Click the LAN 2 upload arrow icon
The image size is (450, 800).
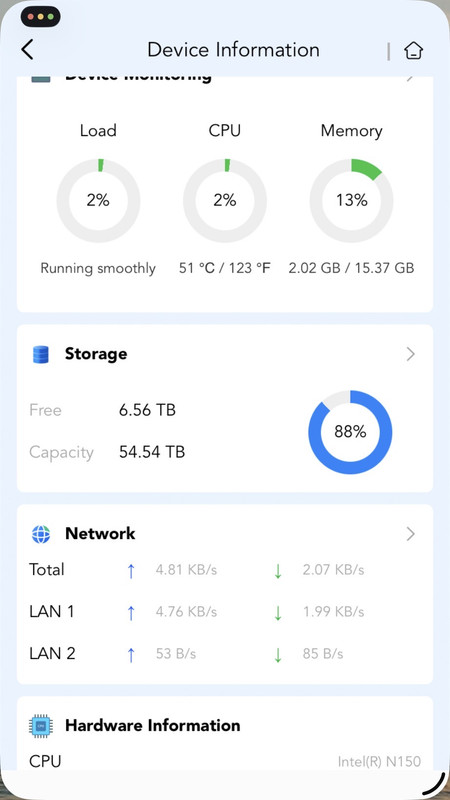coord(131,654)
